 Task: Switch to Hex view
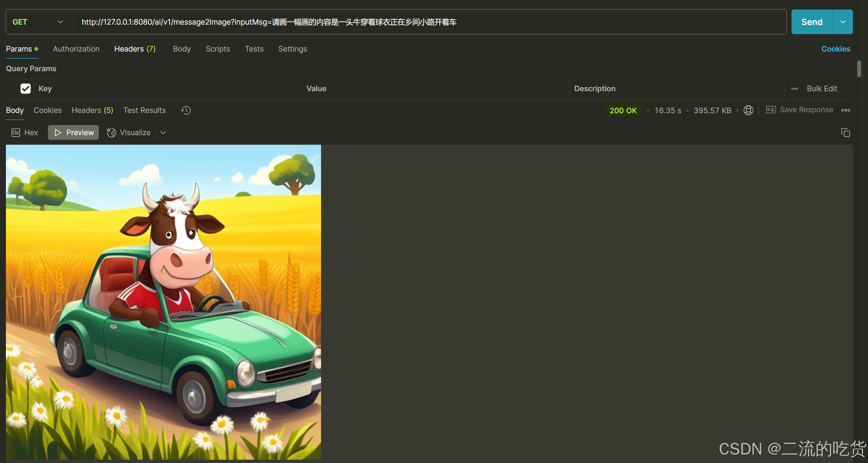25,132
